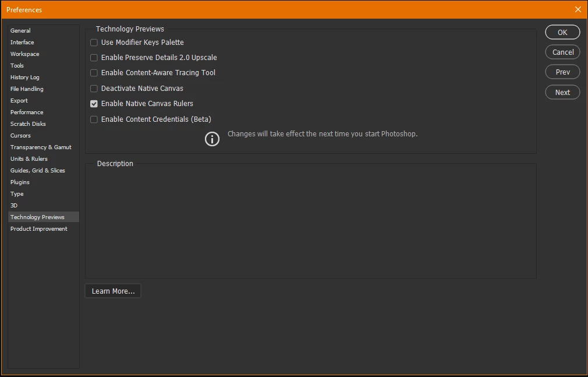Confirm preferences with the OK button
The height and width of the screenshot is (377, 588).
(562, 32)
